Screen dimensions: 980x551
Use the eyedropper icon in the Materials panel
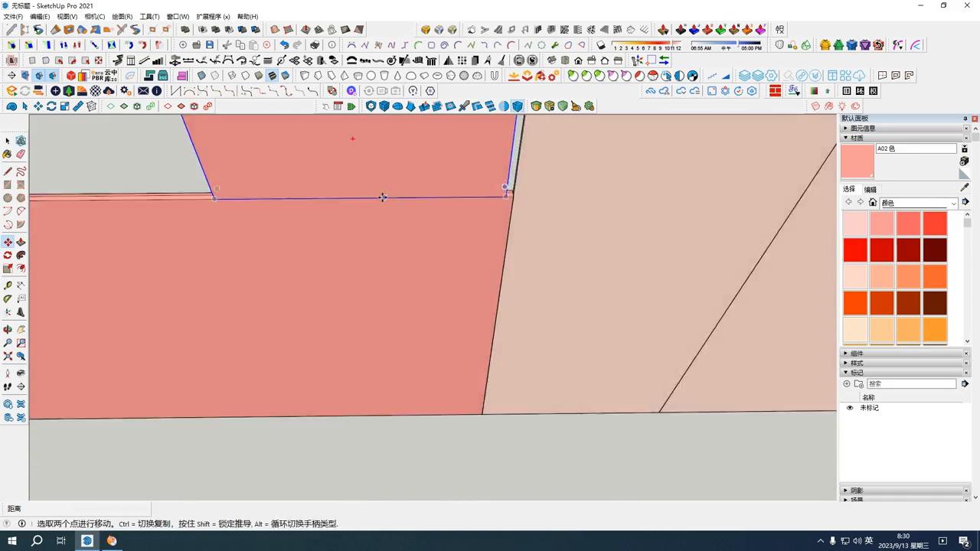tap(963, 187)
